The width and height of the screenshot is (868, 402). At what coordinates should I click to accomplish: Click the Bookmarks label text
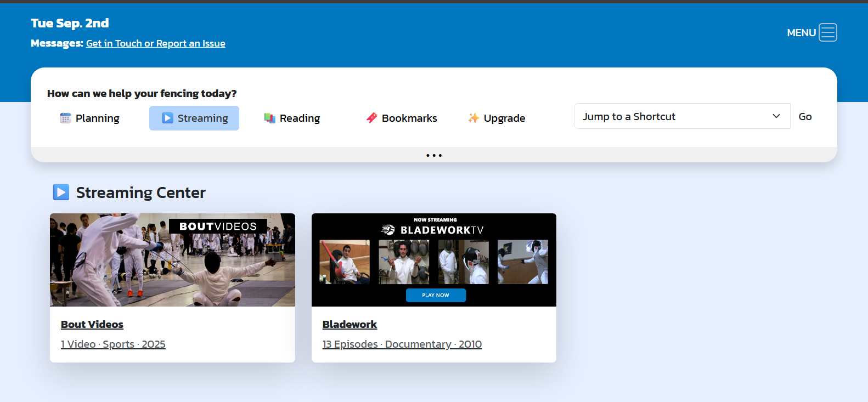409,118
